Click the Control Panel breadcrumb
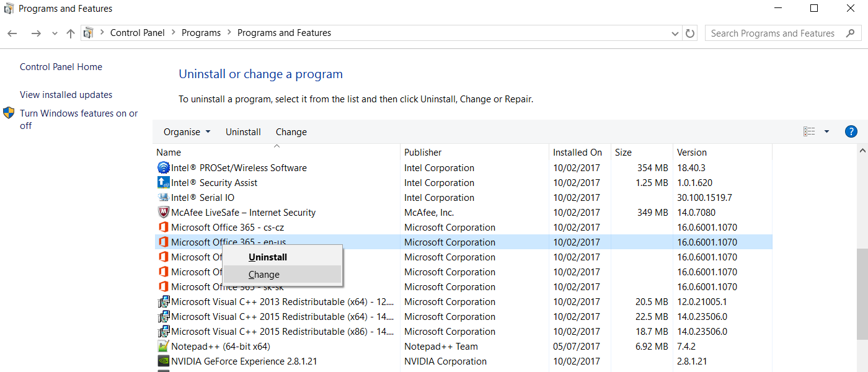 click(138, 33)
